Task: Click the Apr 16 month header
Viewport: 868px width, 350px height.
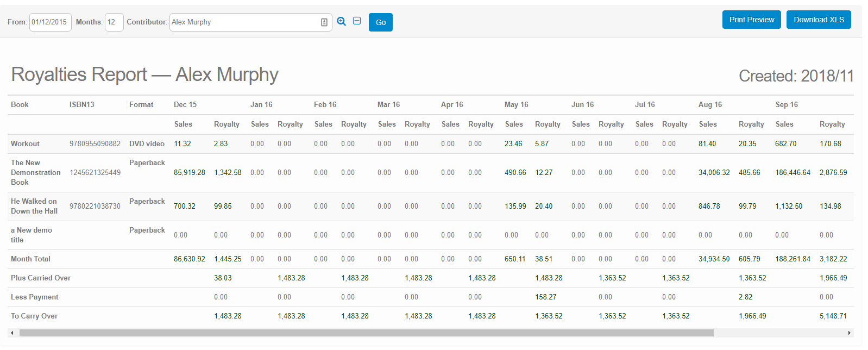Action: [x=452, y=104]
